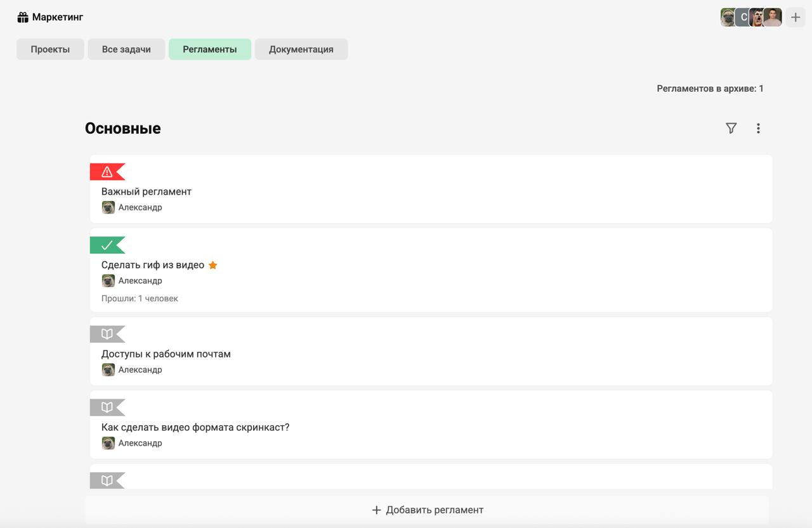812x528 pixels.
Task: Open Доступы к рабочим почтам
Action: [166, 354]
